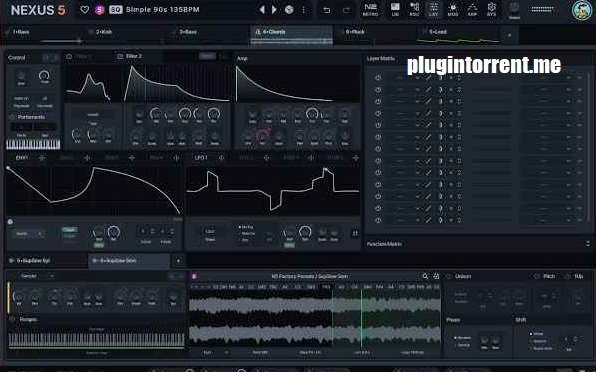Open the MOD modulation page

(x=453, y=9)
